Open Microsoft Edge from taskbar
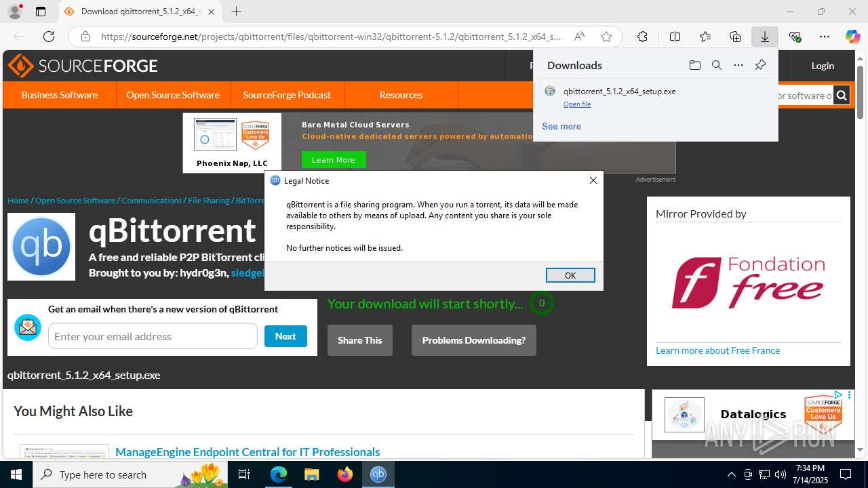 click(279, 474)
